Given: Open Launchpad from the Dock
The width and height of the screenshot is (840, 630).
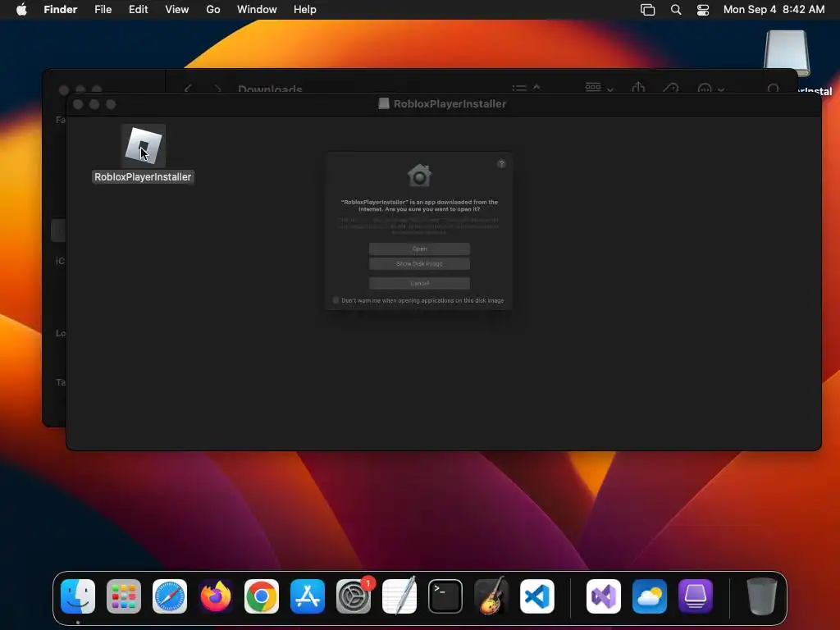Looking at the screenshot, I should 124,596.
